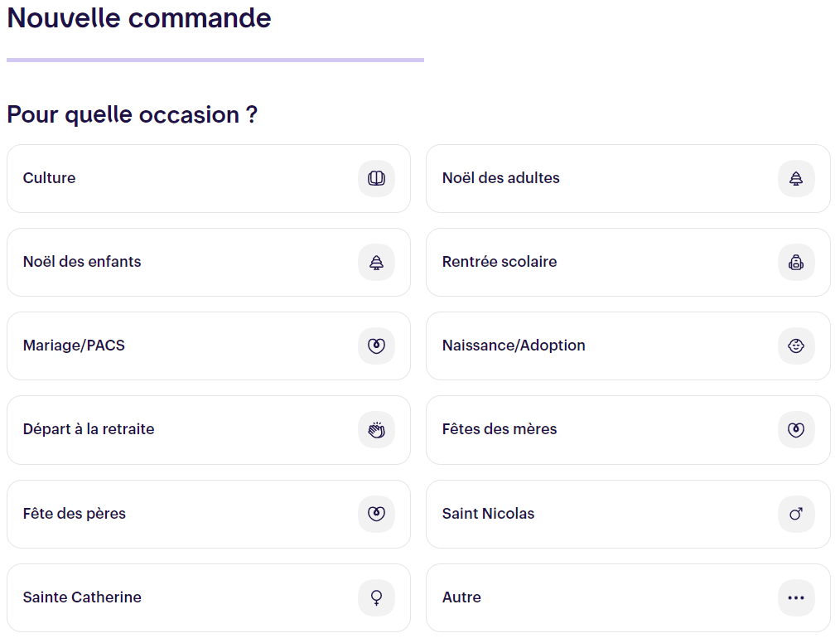Viewport: 840px width, 643px height.
Task: Click the three dots icon beside Autre
Action: point(796,597)
